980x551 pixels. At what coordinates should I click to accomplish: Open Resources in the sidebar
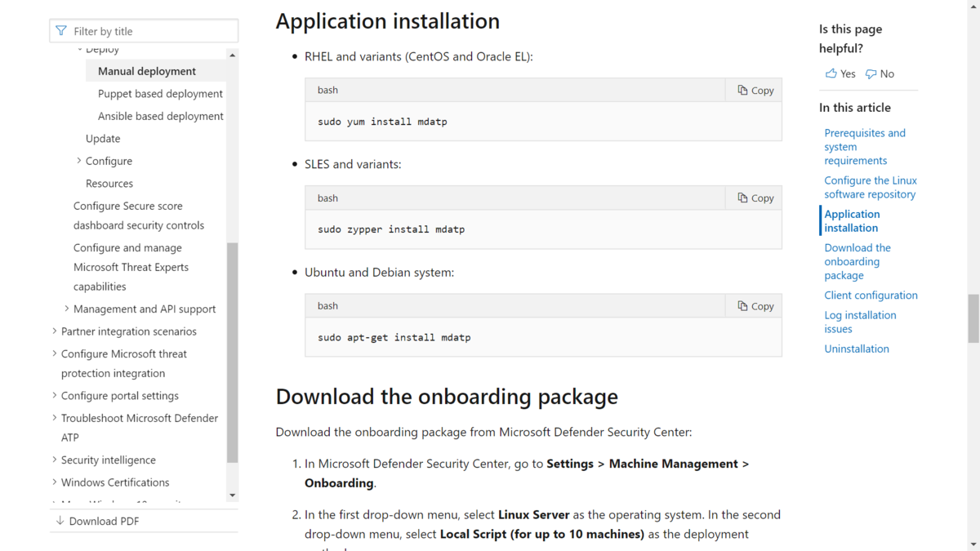109,184
